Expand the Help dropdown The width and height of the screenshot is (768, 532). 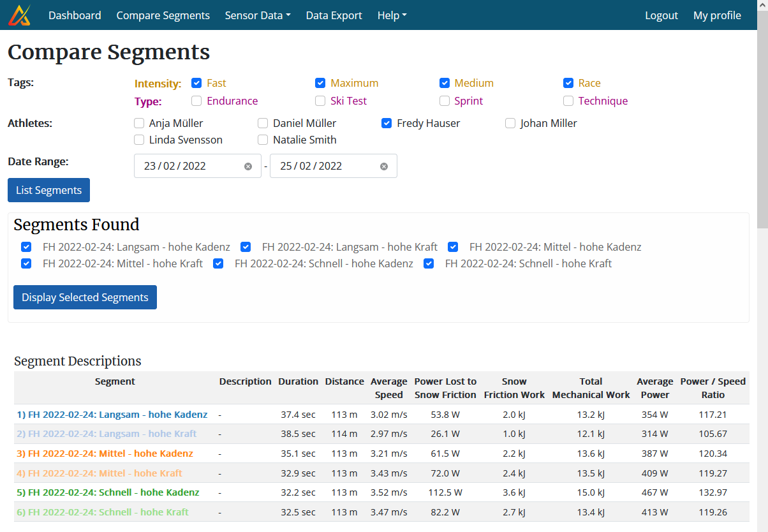392,15
